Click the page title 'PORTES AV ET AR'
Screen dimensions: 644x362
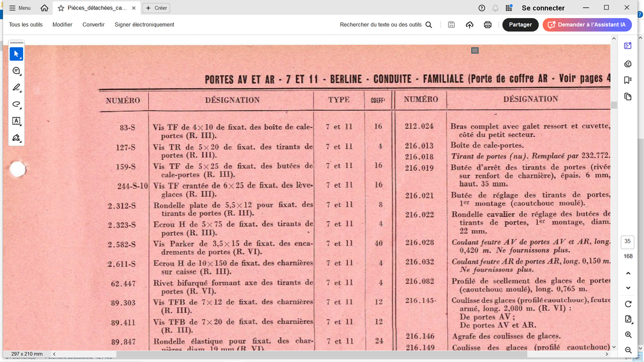tap(242, 80)
